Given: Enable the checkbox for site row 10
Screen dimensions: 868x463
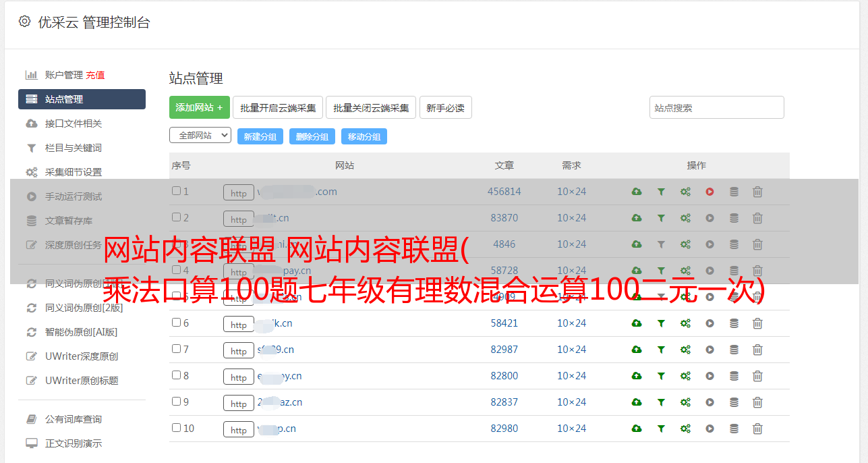Looking at the screenshot, I should pyautogui.click(x=176, y=428).
